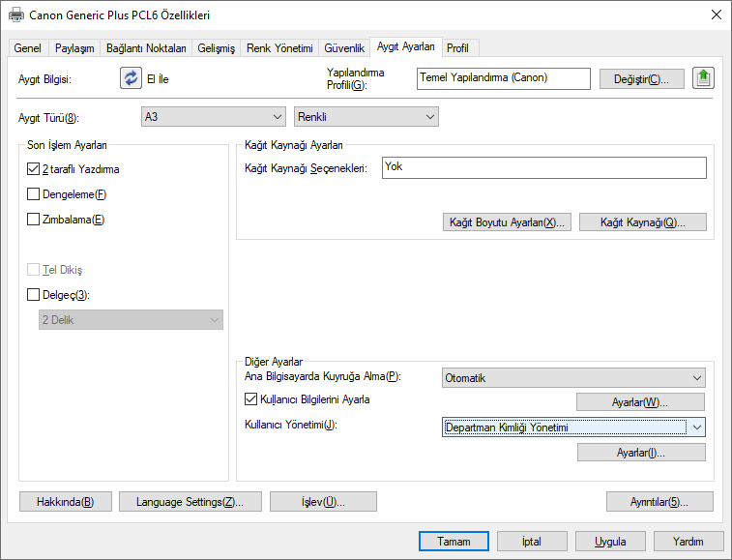The width and height of the screenshot is (732, 560).
Task: Click the refresh device info icon
Action: pyautogui.click(x=131, y=78)
